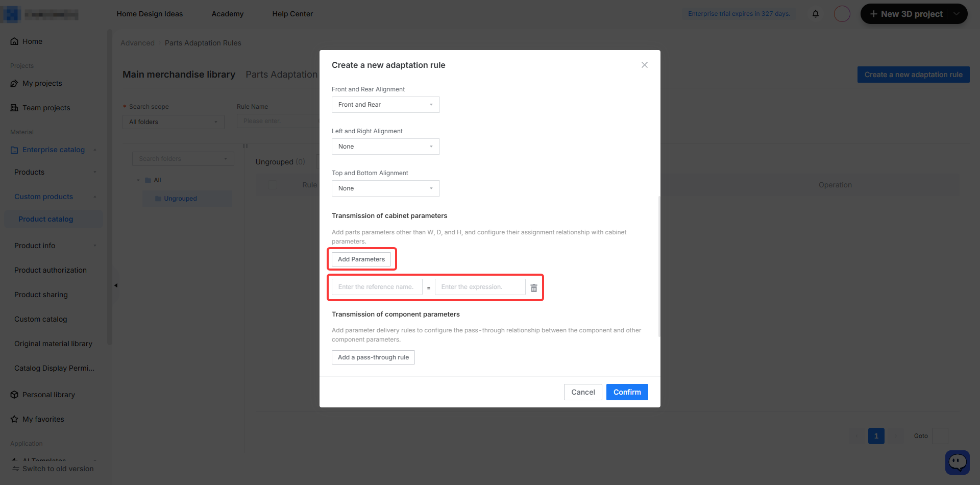Viewport: 980px width, 485px height.
Task: Open Top and Bottom Alignment dropdown
Action: click(386, 188)
